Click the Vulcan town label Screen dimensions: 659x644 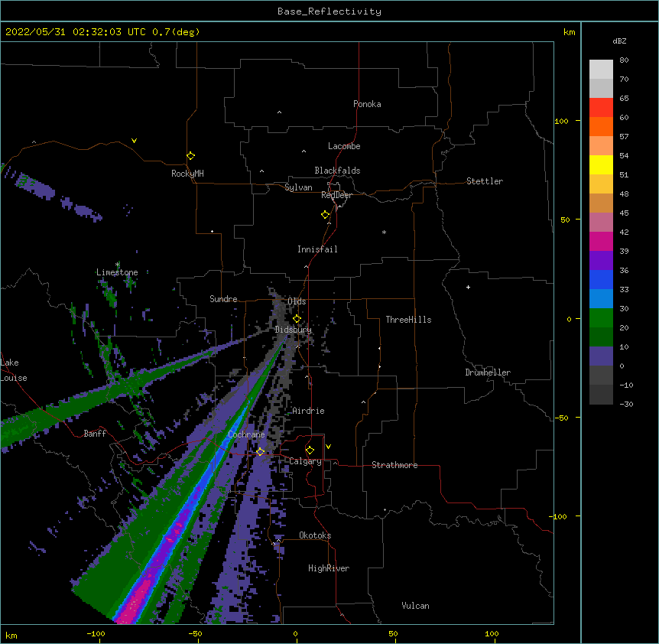tap(415, 606)
